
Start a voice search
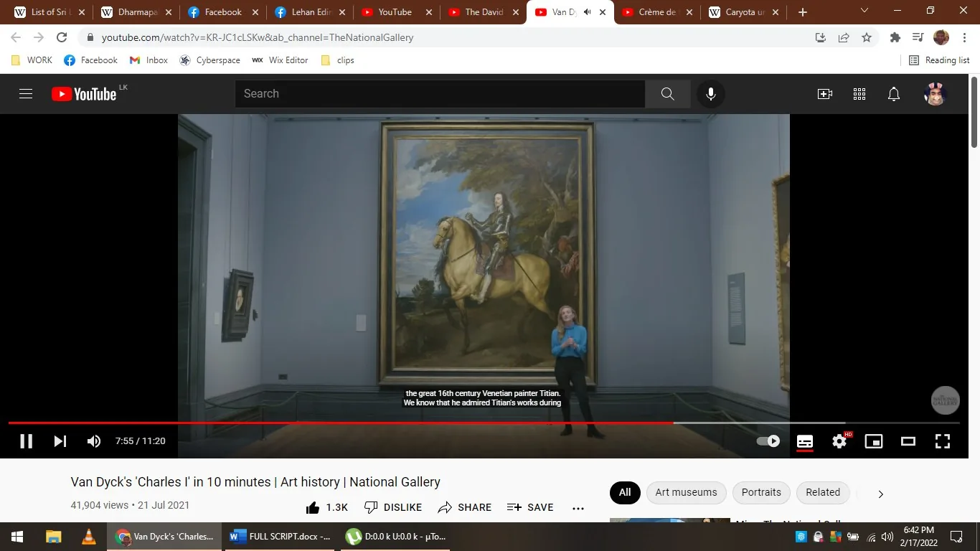coord(710,93)
